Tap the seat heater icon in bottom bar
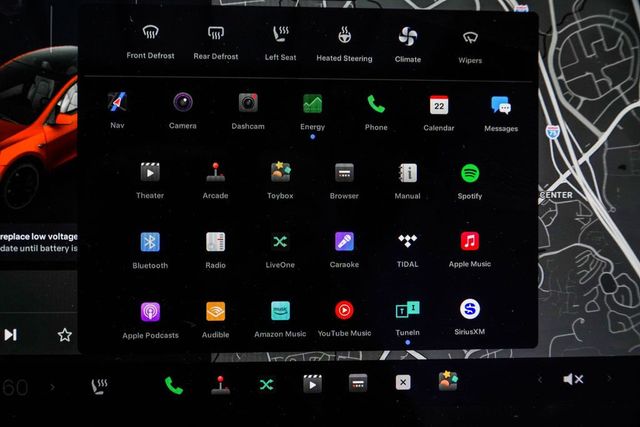This screenshot has width=640, height=427. pyautogui.click(x=99, y=385)
